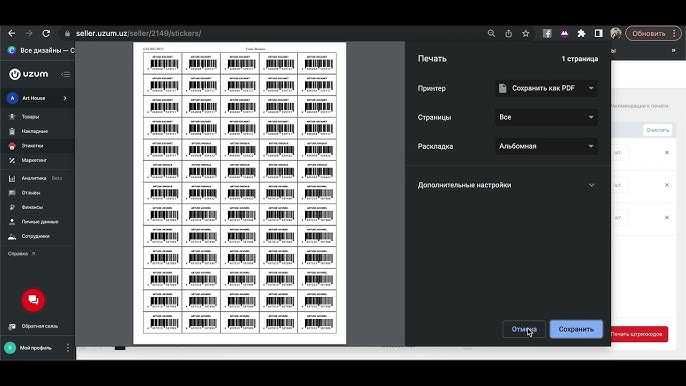Screen dimensions: 686x386
Task: Click the red «Печать штрихкодов» button
Action: 639,334
